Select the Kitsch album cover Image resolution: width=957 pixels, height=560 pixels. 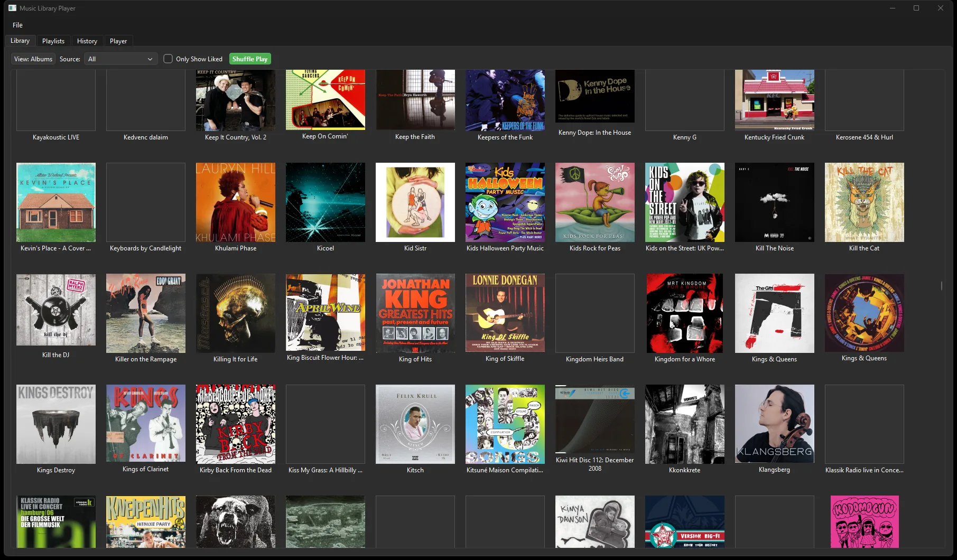click(415, 424)
